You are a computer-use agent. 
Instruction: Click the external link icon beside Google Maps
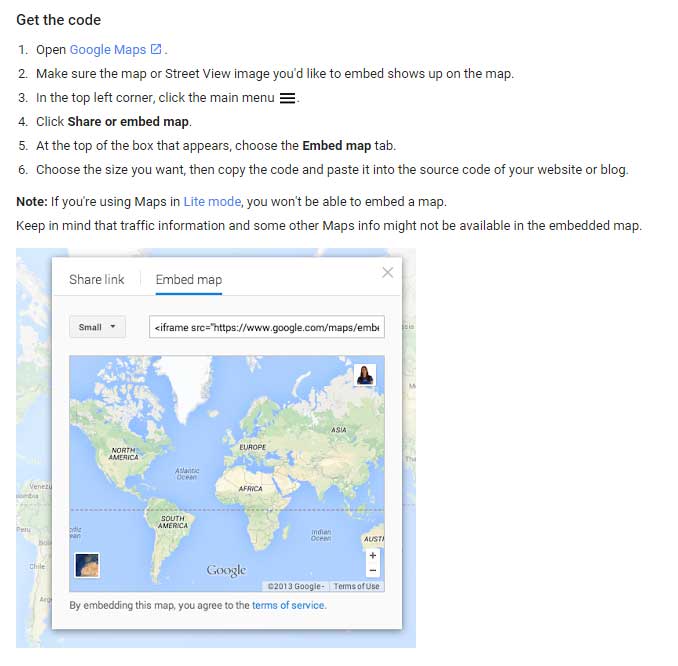(156, 49)
